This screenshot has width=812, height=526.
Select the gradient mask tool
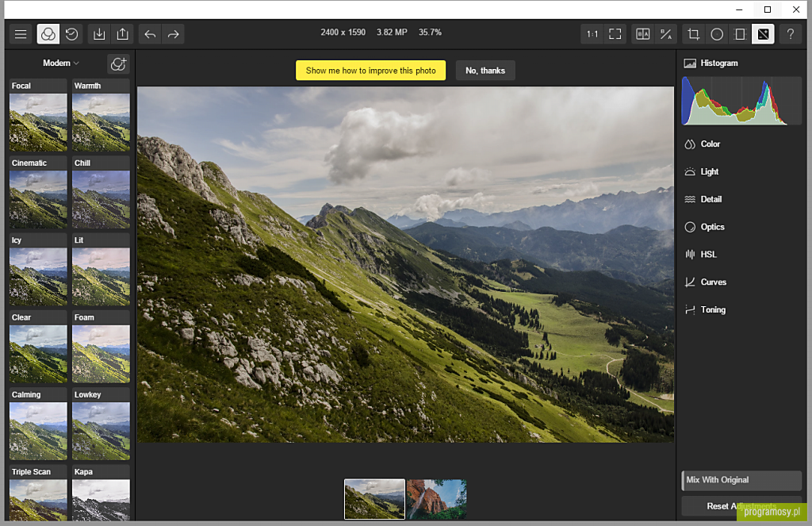740,34
